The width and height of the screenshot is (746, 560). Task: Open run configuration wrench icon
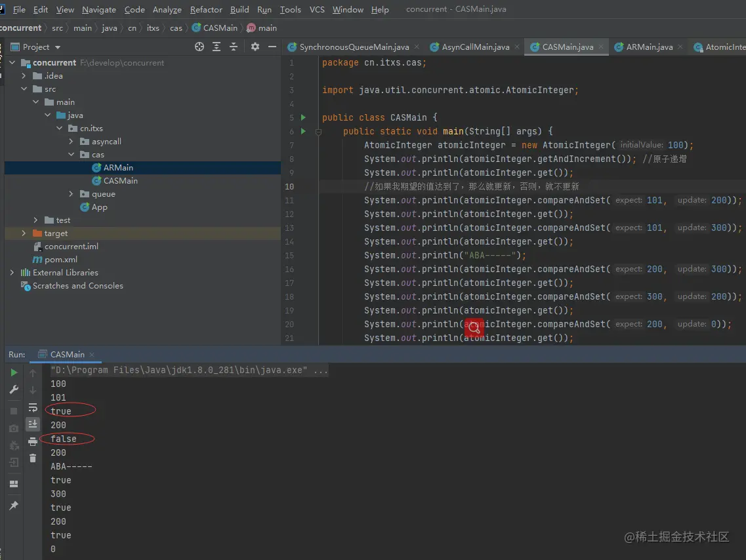[x=14, y=390]
